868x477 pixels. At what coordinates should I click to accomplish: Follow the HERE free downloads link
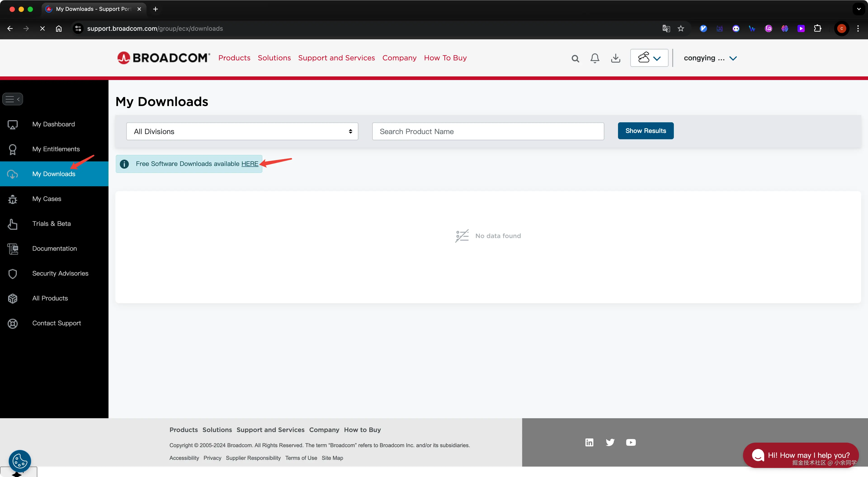click(250, 164)
